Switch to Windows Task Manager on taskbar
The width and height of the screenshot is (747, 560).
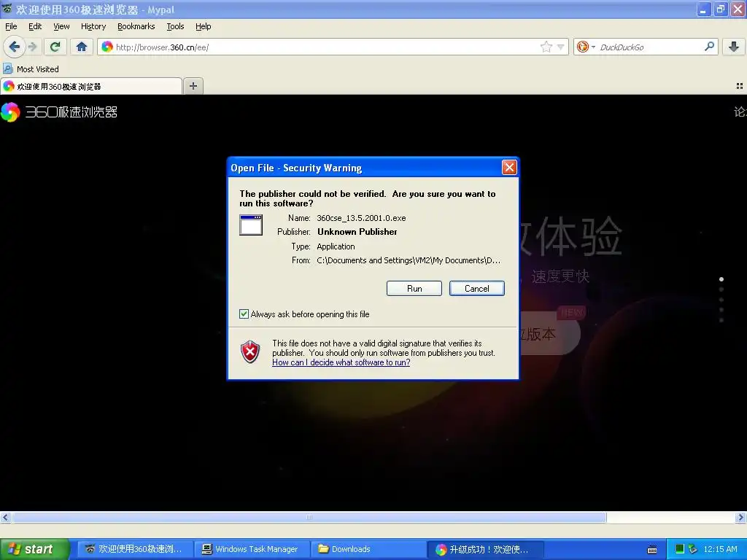(252, 549)
